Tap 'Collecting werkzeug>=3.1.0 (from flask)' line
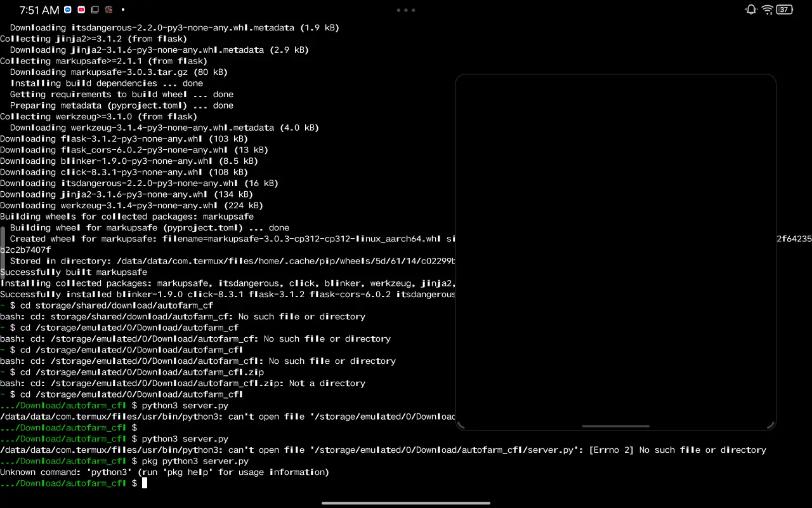 point(99,117)
